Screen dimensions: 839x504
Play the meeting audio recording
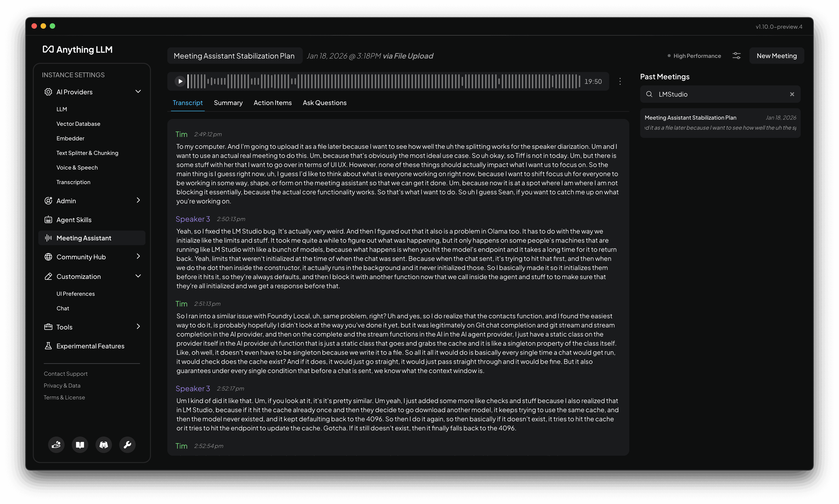[180, 81]
